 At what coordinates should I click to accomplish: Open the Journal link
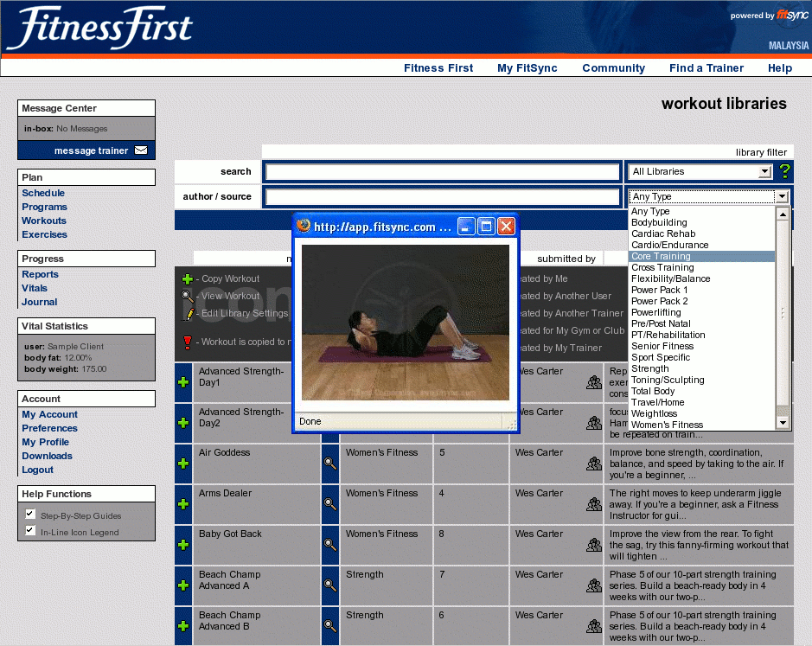tap(40, 302)
